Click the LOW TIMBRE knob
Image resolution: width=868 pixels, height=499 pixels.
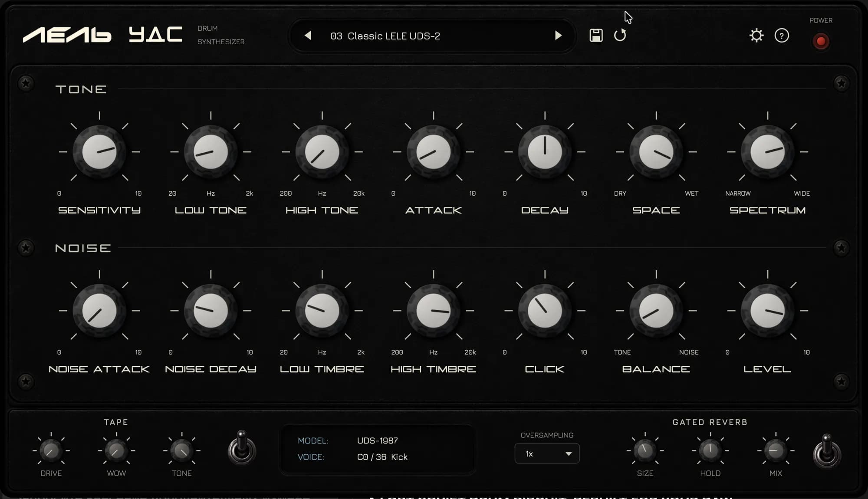click(322, 311)
